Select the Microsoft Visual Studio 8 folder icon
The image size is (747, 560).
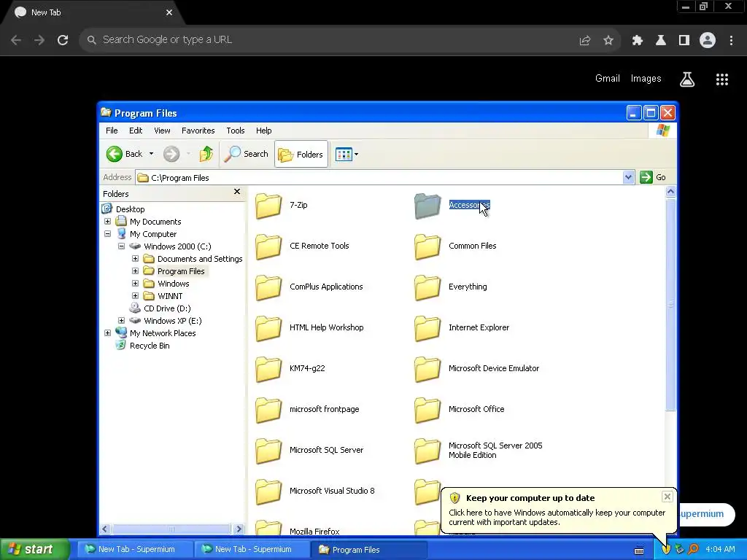[x=268, y=492]
